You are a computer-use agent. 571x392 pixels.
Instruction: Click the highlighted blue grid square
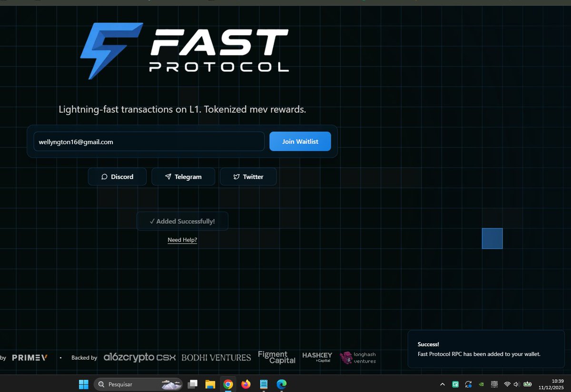click(x=492, y=238)
